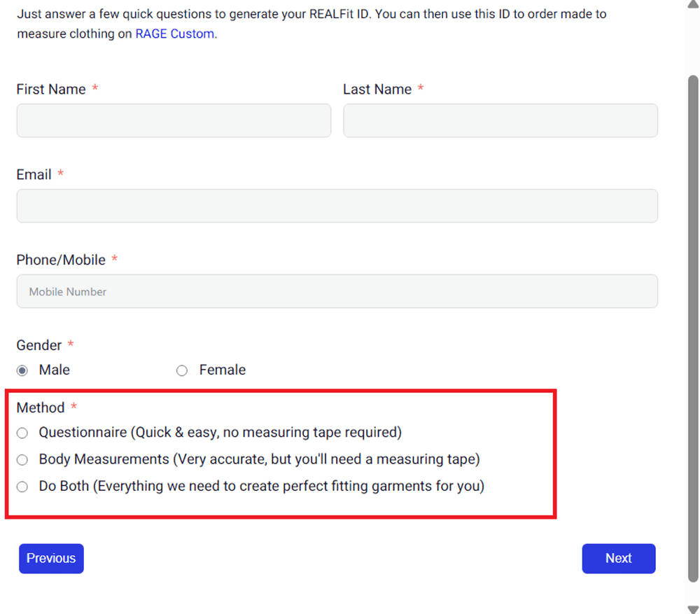The image size is (700, 614).
Task: Click into the Email field
Action: pyautogui.click(x=337, y=206)
